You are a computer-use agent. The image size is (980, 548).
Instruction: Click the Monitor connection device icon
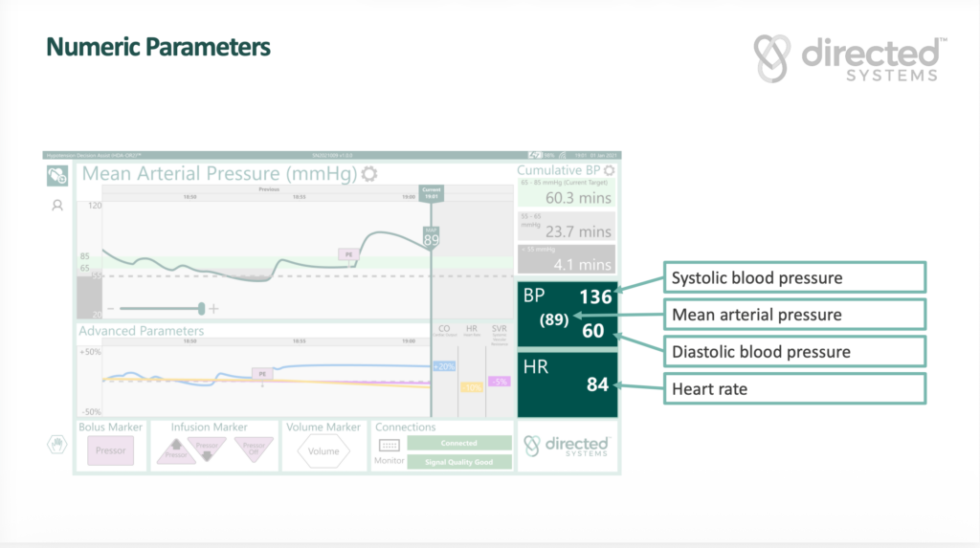(x=389, y=445)
